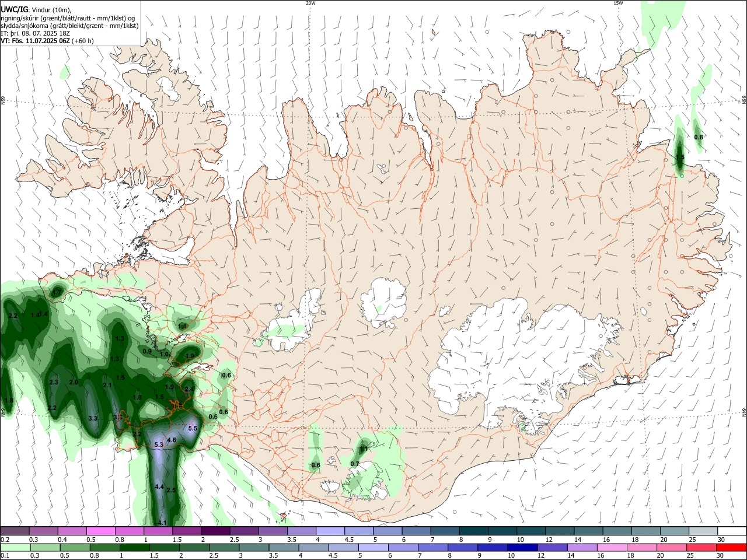The height and width of the screenshot is (560, 747).
Task: Click the 3.3 precipitation value over the sea
Action: pos(93,419)
